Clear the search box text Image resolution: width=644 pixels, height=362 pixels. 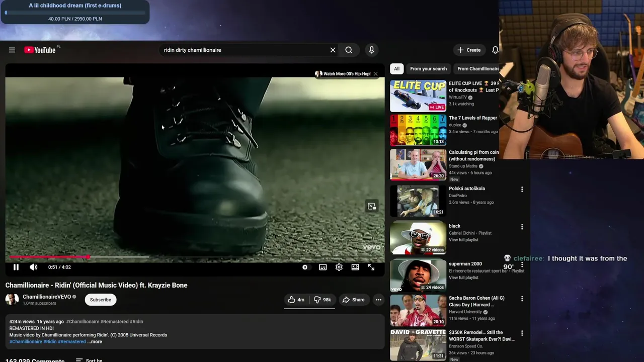(x=333, y=50)
